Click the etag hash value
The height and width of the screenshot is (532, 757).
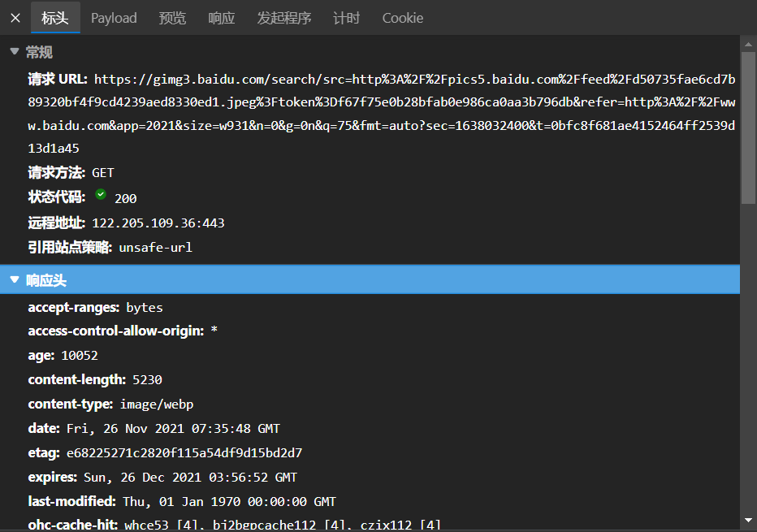[184, 453]
